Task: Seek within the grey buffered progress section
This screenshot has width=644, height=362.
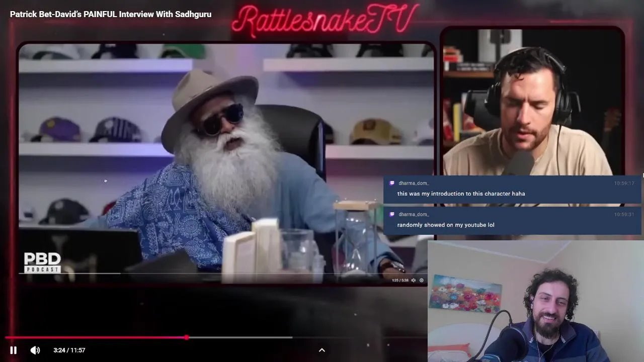Action: tap(240, 337)
